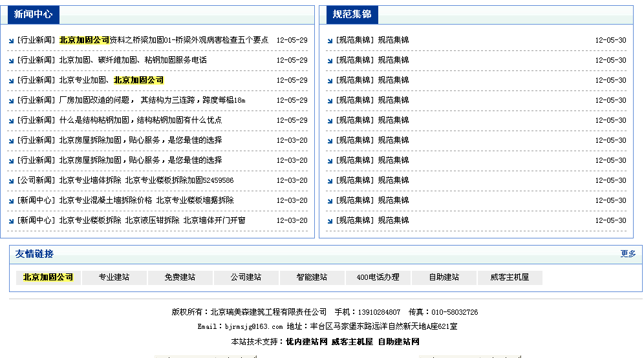Image resolution: width=644 pixels, height=358 pixels.
Task: Click the 优内建站网 link in footer
Action: [306, 341]
